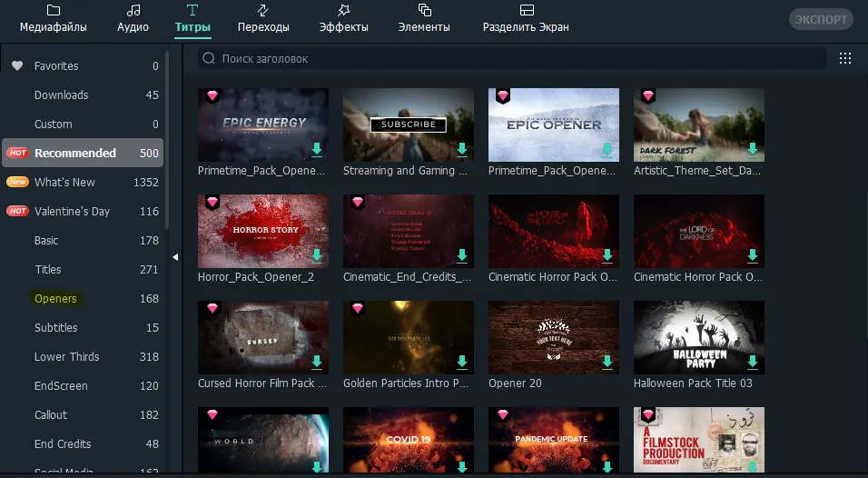Select the Golden Particles Intro thumbnail
This screenshot has width=868, height=478.
tap(409, 337)
